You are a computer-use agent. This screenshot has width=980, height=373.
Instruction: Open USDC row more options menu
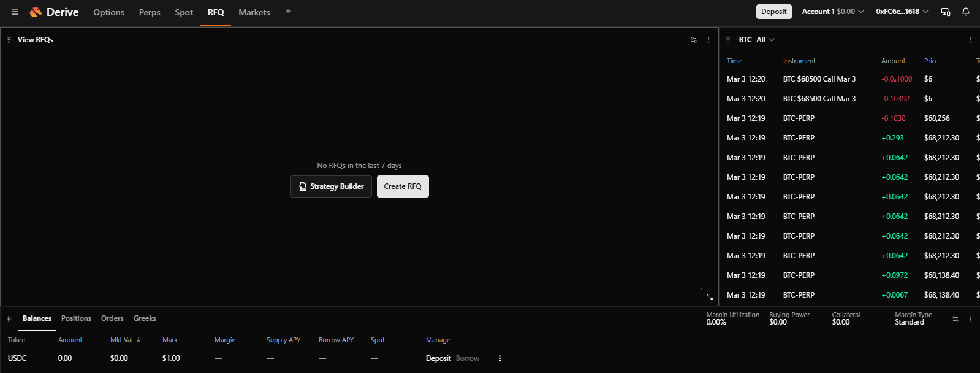coord(500,358)
